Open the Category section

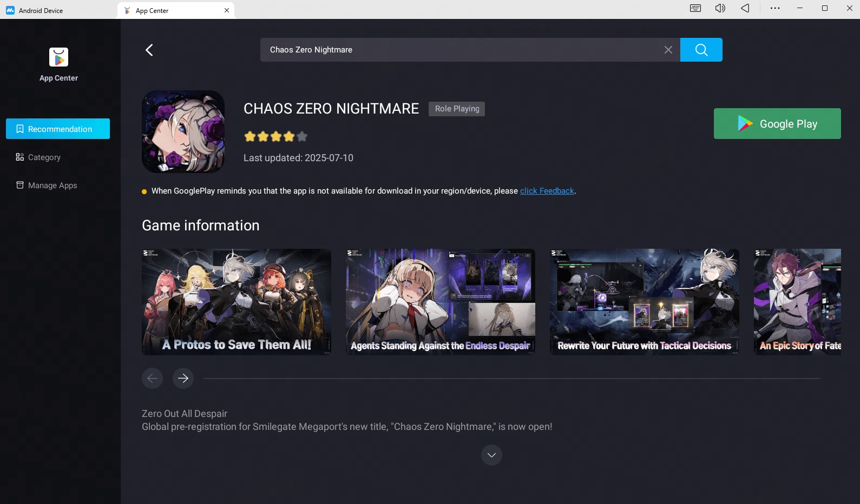coord(58,157)
